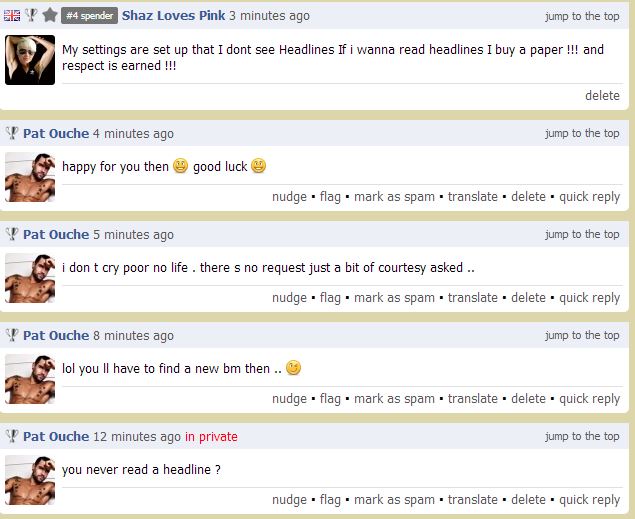Open Pat Ouche name on 4 minutes ago post

(56, 133)
